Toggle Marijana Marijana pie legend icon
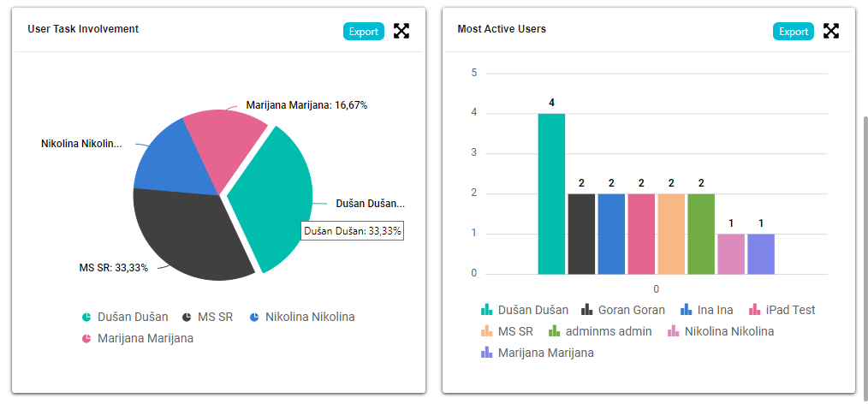This screenshot has width=868, height=404. (86, 338)
